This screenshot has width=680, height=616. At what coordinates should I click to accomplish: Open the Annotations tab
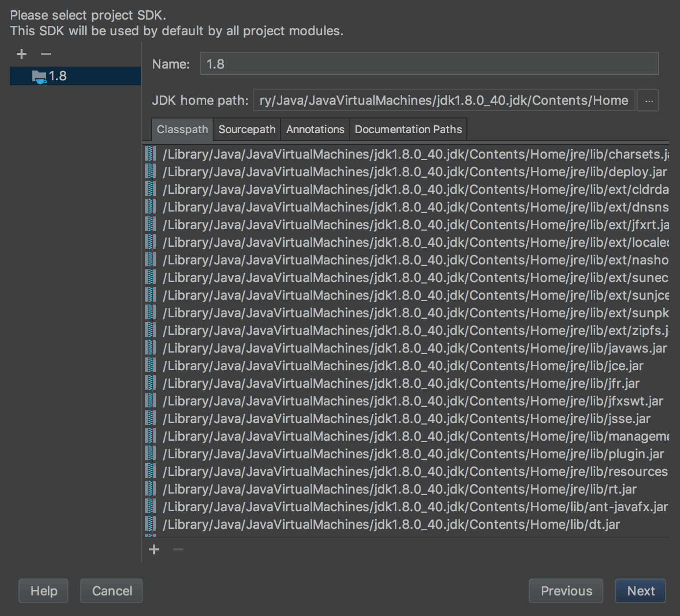tap(315, 129)
